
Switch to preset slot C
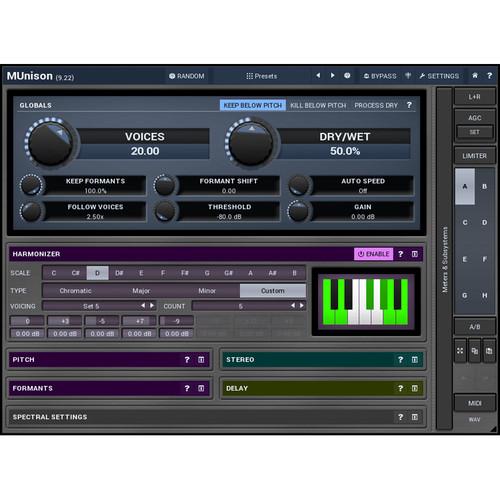point(465,222)
